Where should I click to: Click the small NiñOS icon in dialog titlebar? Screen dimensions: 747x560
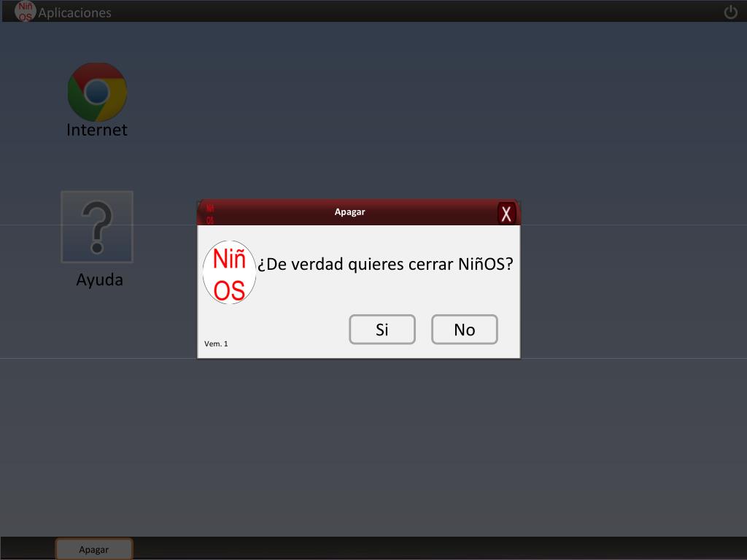tap(209, 214)
